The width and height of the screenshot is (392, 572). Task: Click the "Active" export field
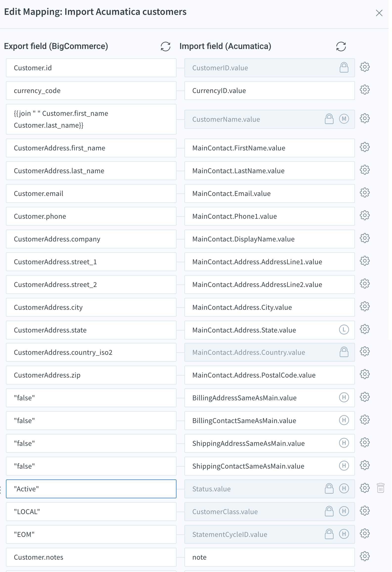(x=91, y=489)
